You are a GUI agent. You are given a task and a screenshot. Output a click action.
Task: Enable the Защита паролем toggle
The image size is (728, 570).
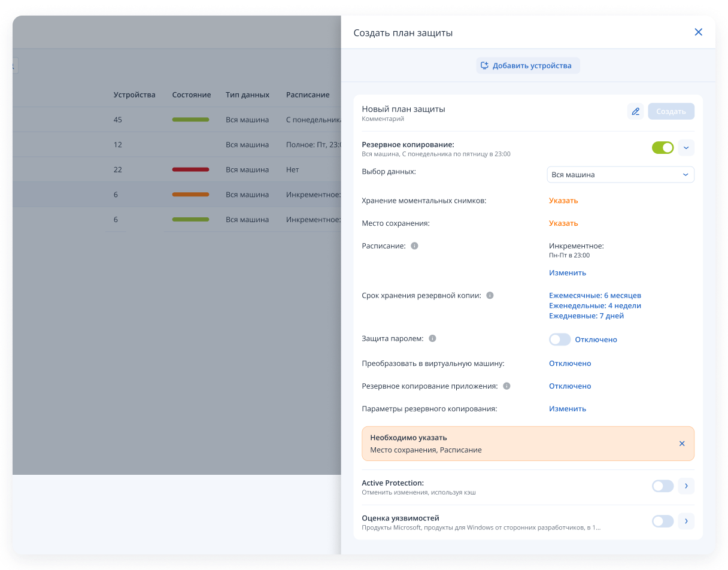[x=560, y=339]
